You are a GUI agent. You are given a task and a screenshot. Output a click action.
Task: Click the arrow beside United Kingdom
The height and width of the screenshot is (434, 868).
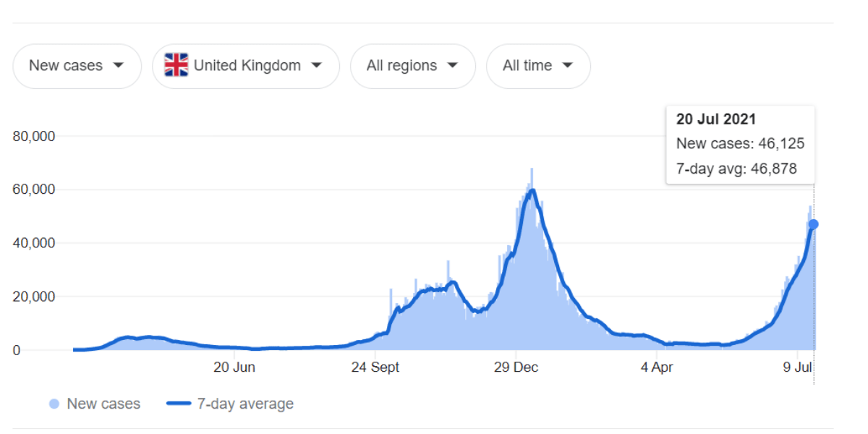[x=316, y=65]
